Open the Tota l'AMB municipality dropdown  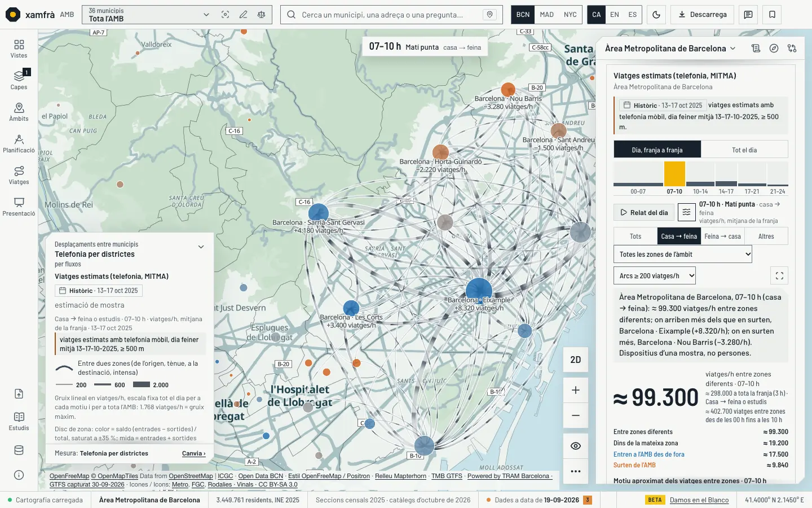pos(149,15)
